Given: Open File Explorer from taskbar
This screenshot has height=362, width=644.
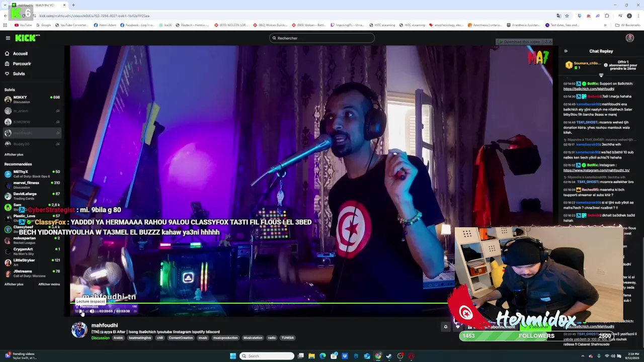Looking at the screenshot, I should point(311,356).
